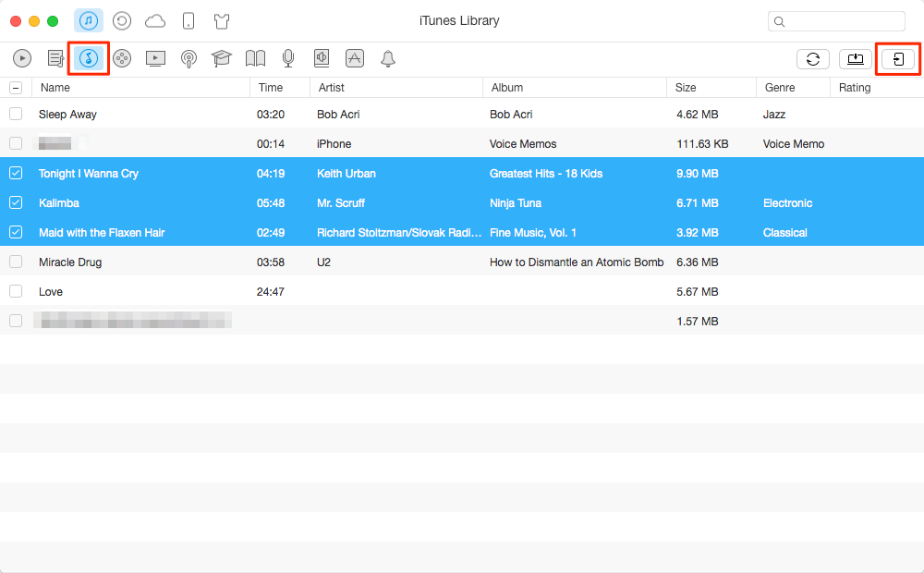Click the Jazz genre cell
Screen dimensions: 924x573
click(773, 115)
